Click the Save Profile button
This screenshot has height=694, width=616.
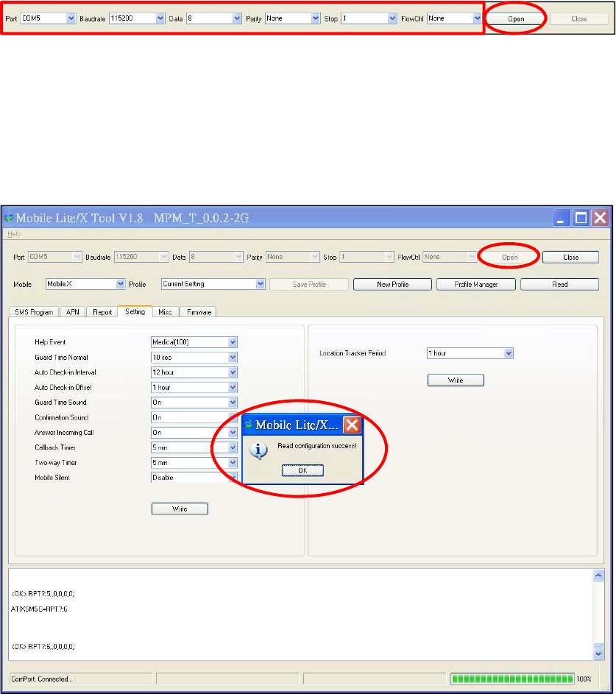coord(309,285)
